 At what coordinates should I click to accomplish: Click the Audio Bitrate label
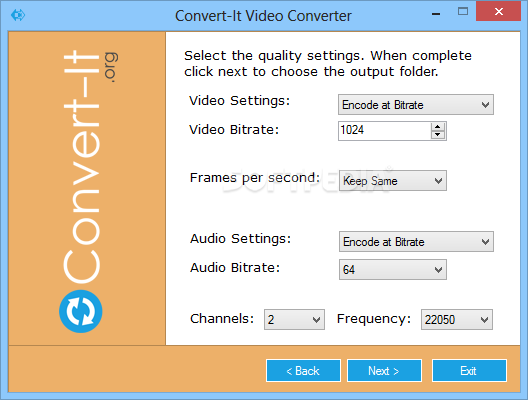235,268
